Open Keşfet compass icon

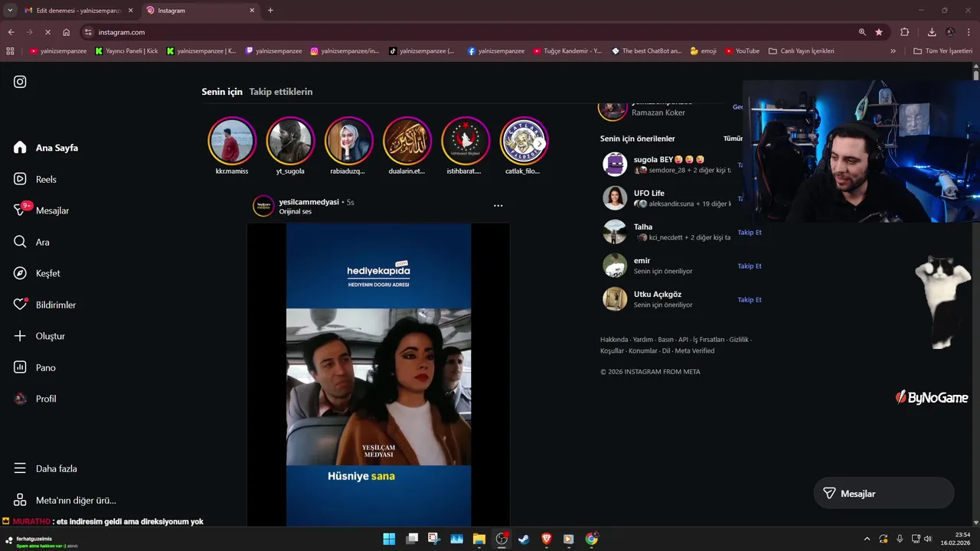click(20, 273)
